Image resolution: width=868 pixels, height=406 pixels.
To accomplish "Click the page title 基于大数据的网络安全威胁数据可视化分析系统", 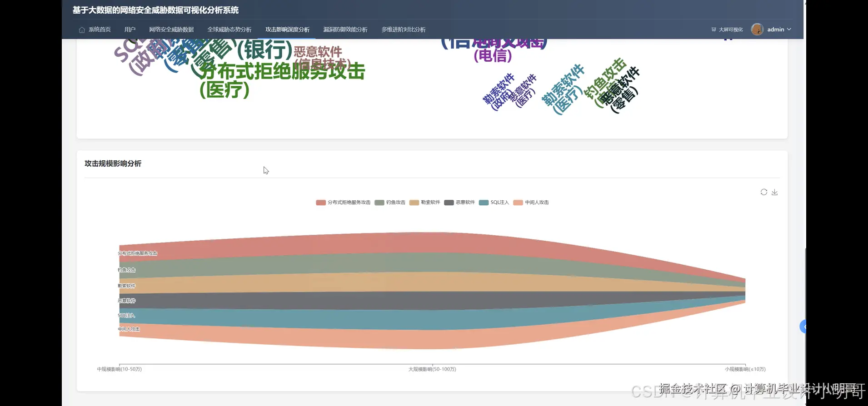I will [155, 10].
